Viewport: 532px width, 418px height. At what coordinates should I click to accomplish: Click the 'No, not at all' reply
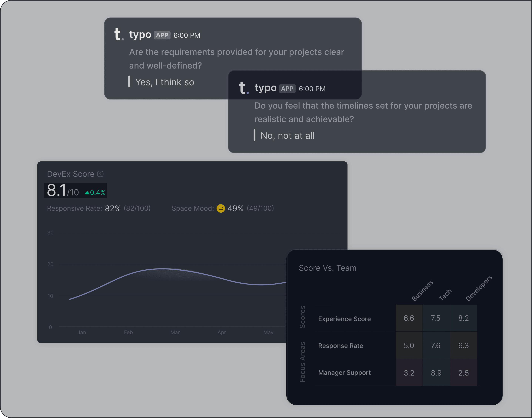tap(288, 136)
